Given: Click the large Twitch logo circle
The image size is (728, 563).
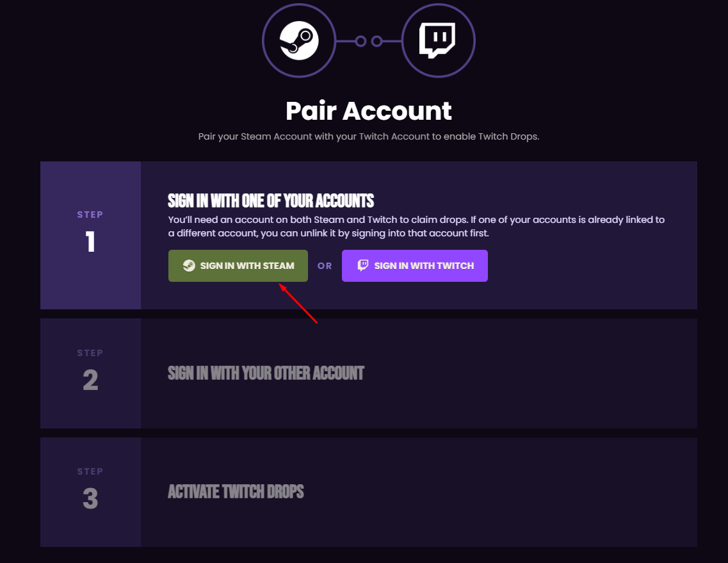Looking at the screenshot, I should [x=438, y=41].
